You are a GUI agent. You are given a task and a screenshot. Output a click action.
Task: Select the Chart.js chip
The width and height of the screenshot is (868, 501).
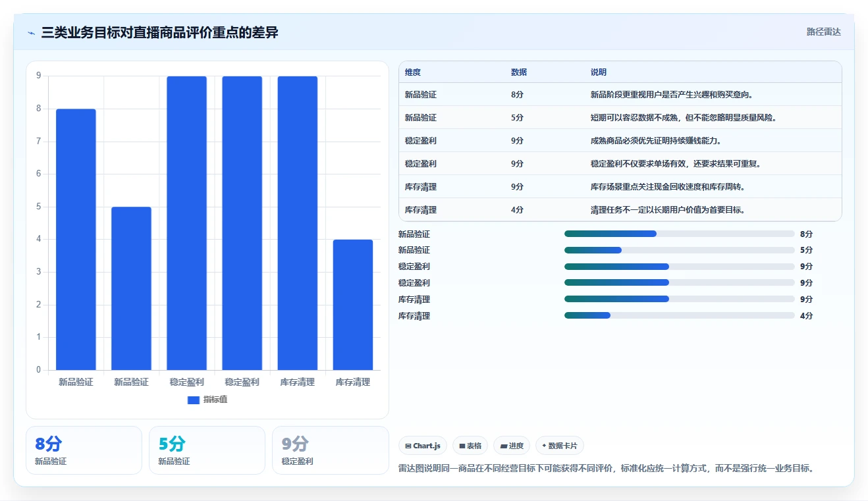click(x=422, y=446)
